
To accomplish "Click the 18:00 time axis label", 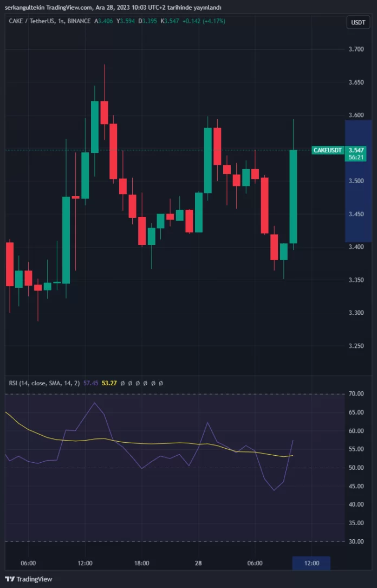I will pos(141,563).
